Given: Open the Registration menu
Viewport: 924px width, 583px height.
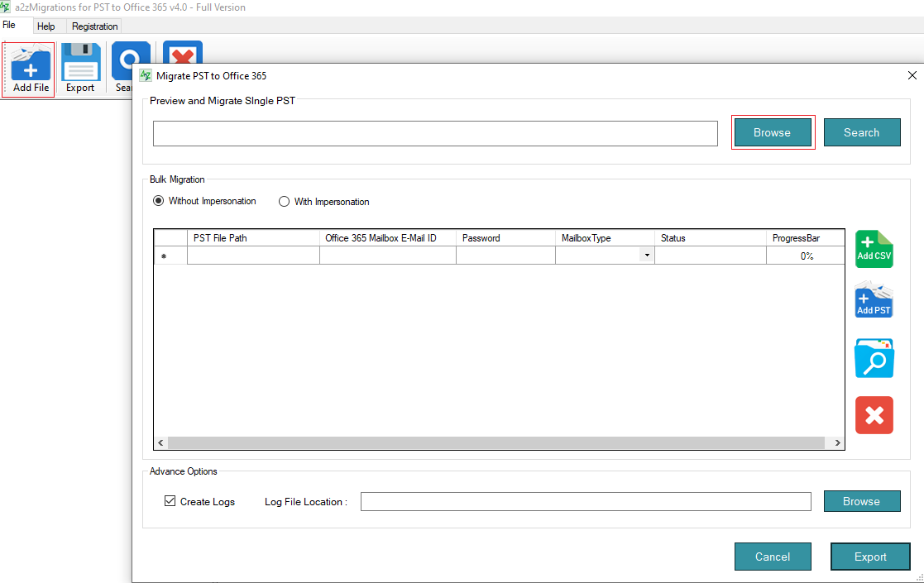Looking at the screenshot, I should point(95,26).
